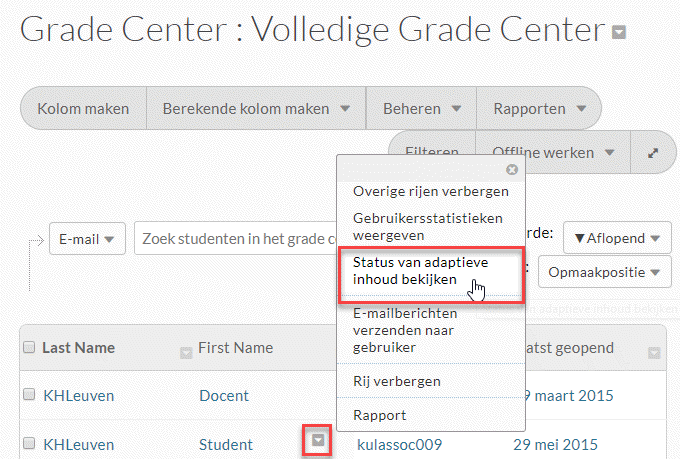The image size is (680, 459).
Task: Check the KHLeuven Docent row checkbox
Action: (28, 395)
